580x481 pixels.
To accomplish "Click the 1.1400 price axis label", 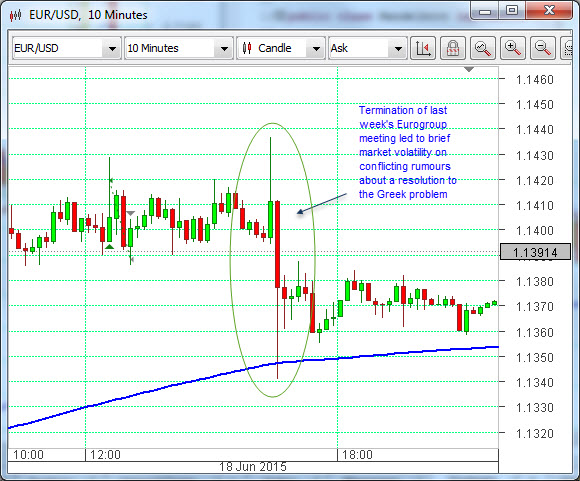I will click(535, 231).
